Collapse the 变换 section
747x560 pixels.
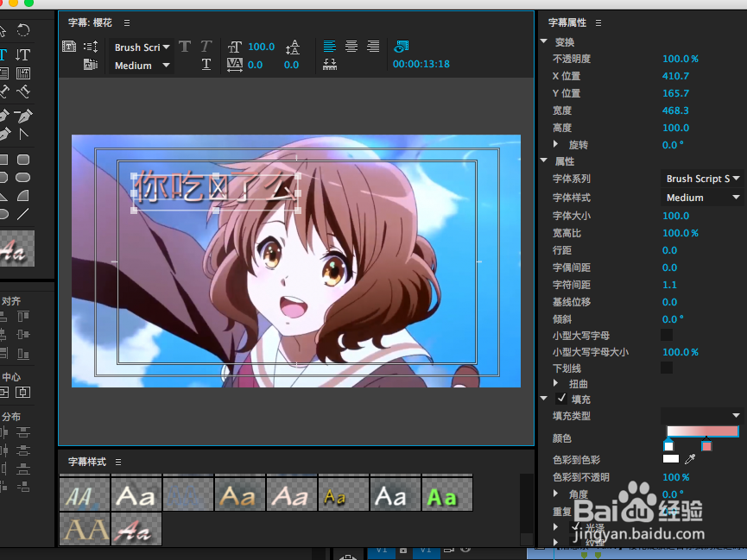pos(544,41)
